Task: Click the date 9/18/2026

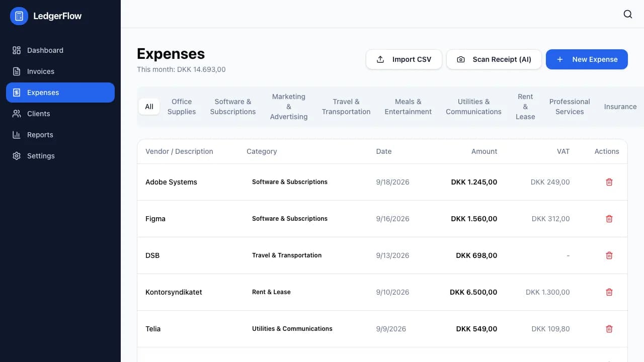Action: tap(392, 182)
